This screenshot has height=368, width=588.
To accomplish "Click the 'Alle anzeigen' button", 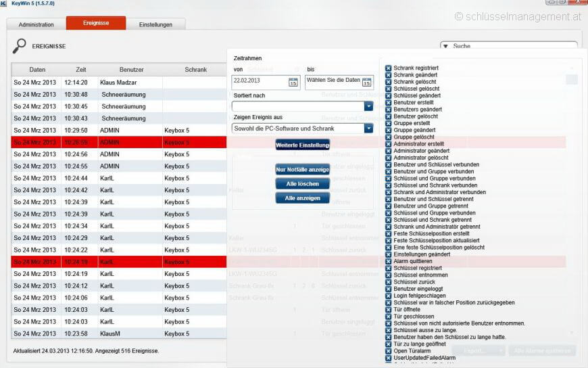I will [302, 198].
